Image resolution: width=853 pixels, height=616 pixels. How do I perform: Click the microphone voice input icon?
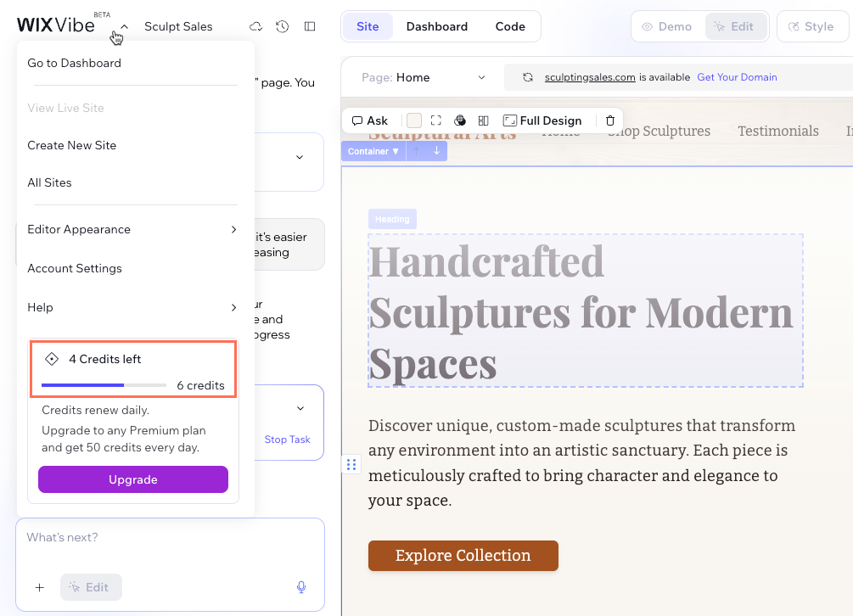point(301,587)
